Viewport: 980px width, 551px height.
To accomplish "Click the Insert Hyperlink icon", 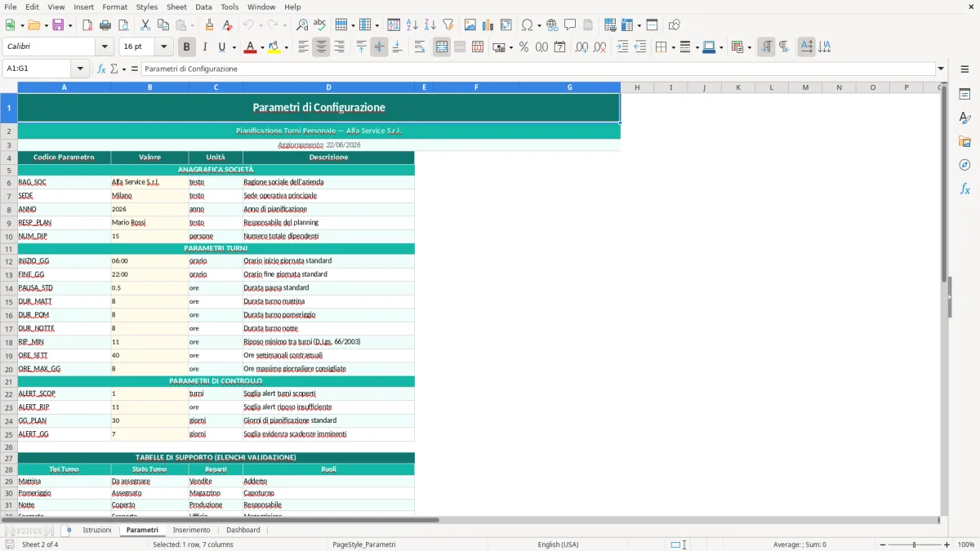I will pos(552,25).
